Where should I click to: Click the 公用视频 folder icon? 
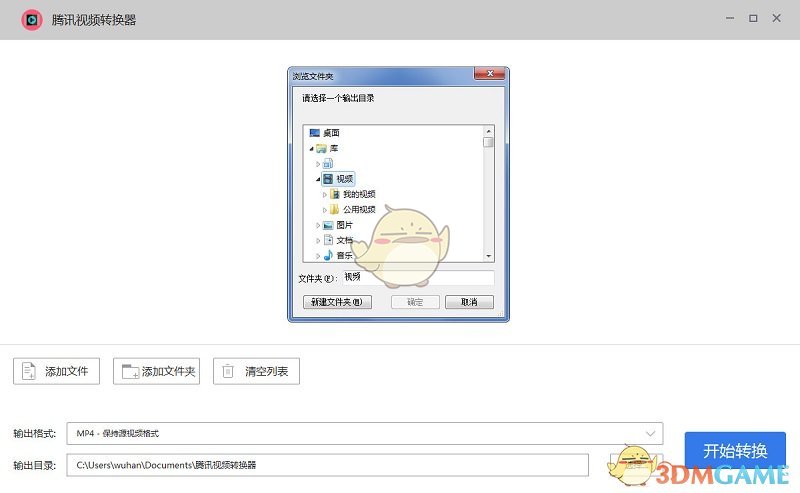(335, 210)
